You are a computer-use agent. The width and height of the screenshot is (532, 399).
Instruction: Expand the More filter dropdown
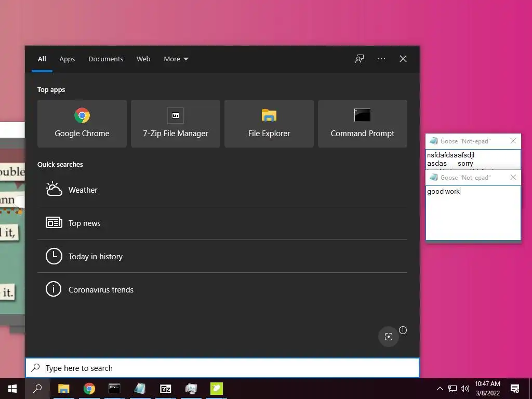tap(176, 59)
